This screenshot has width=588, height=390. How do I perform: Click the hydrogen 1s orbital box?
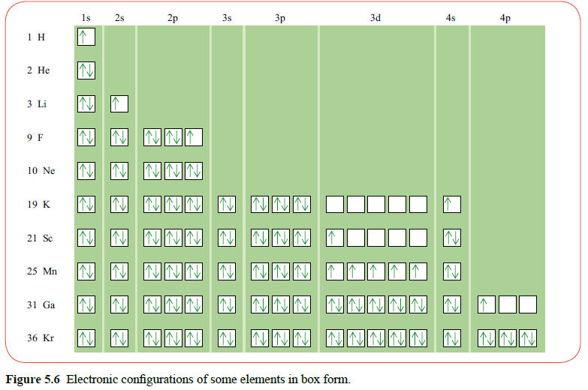tap(86, 37)
